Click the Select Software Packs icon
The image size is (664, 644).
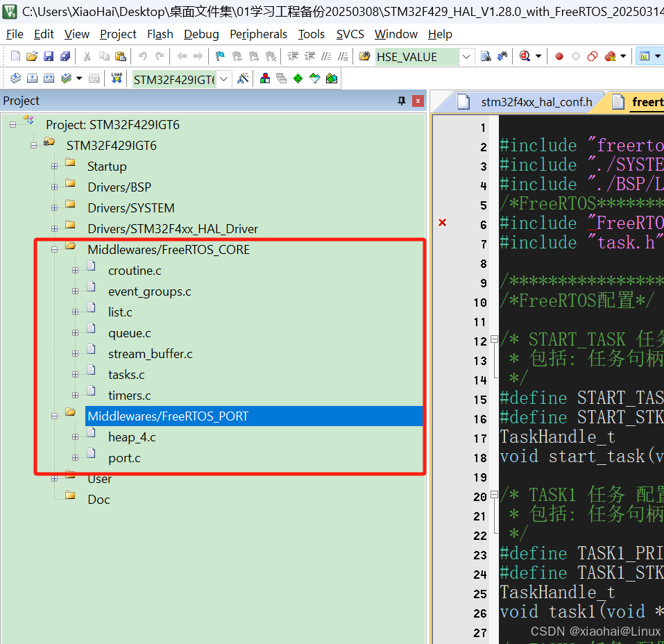point(314,78)
